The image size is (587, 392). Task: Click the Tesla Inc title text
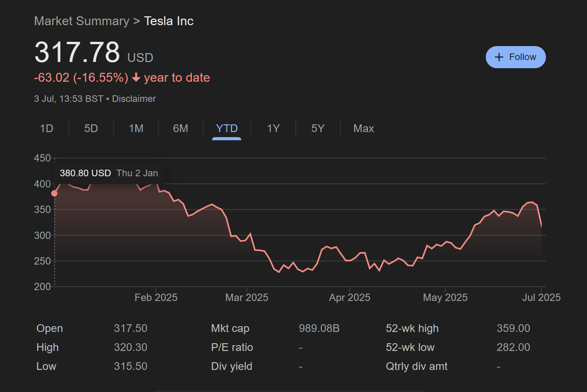[x=169, y=21]
